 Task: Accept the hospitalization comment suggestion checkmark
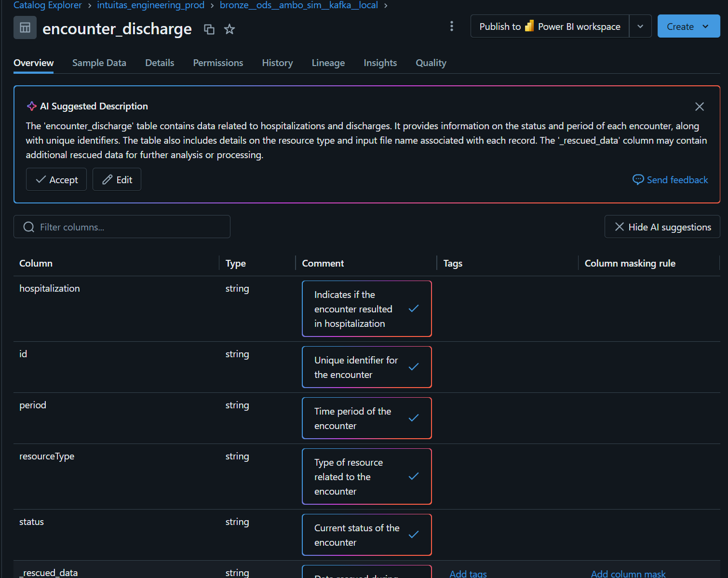point(413,309)
